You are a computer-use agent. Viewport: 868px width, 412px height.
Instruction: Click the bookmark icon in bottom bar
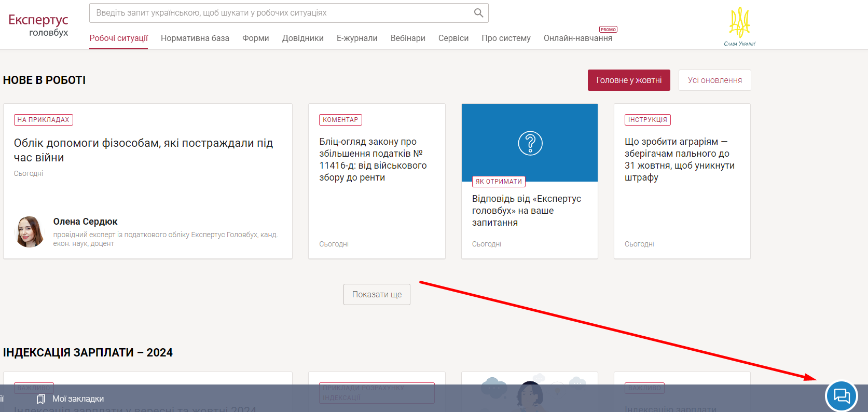point(41,399)
